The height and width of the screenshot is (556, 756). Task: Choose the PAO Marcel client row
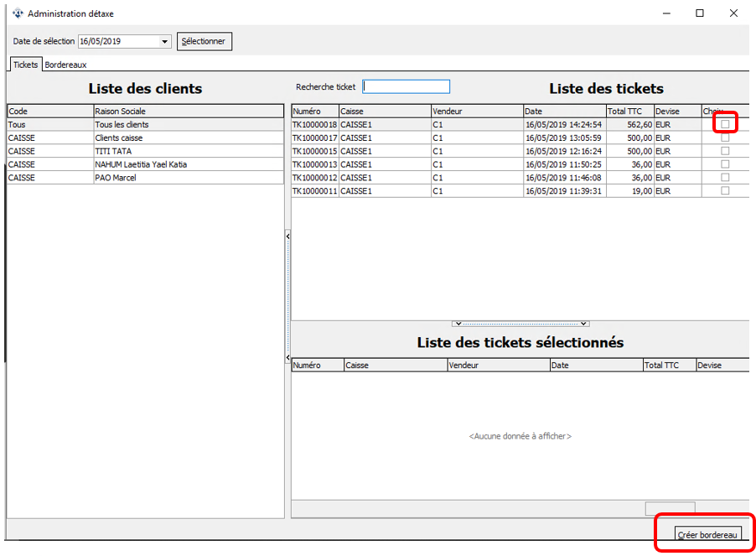coord(116,178)
